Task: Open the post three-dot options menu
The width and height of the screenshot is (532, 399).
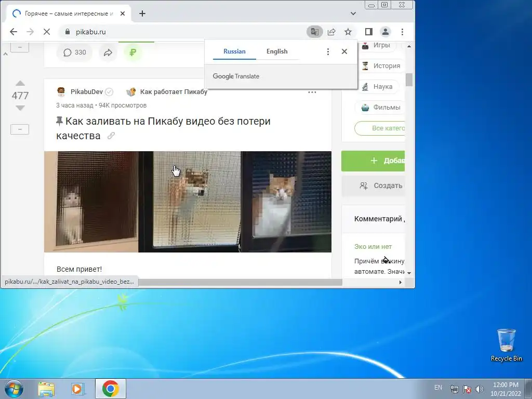Action: (x=312, y=92)
